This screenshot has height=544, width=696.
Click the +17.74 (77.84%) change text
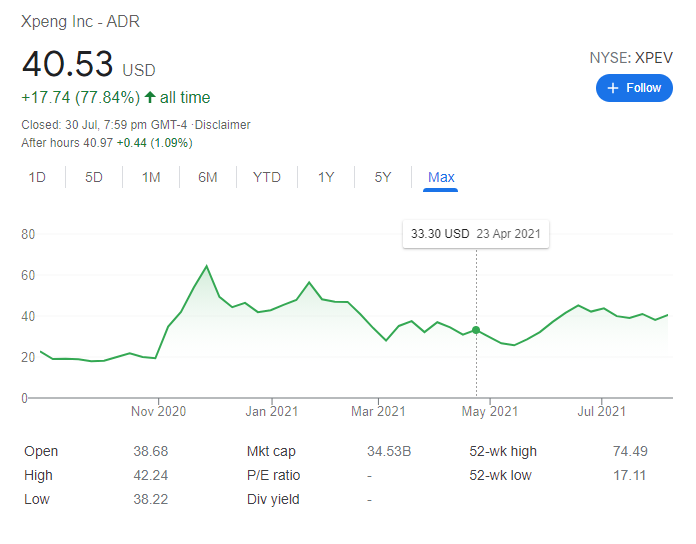tap(81, 97)
